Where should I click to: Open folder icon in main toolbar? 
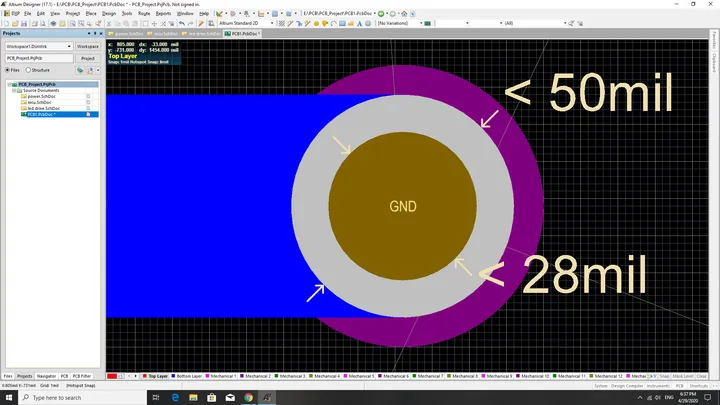tap(15, 23)
